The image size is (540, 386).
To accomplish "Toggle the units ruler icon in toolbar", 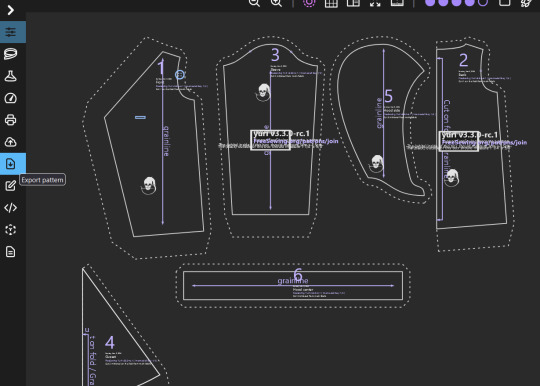I will pyautogui.click(x=397, y=3).
